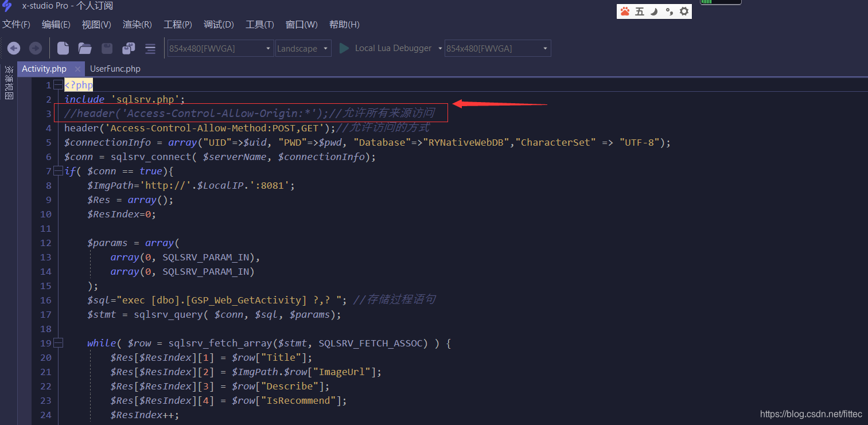Create a new file with toolbar icon

click(63, 48)
